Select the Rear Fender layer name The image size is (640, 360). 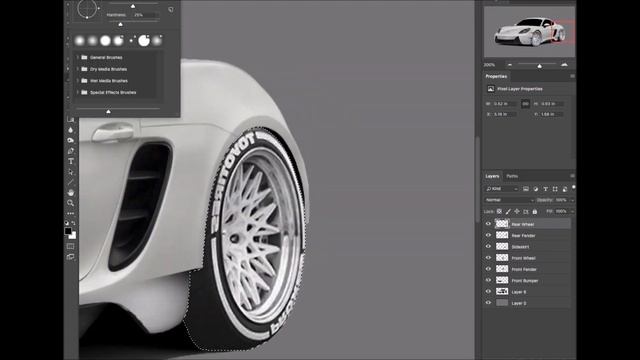point(523,236)
